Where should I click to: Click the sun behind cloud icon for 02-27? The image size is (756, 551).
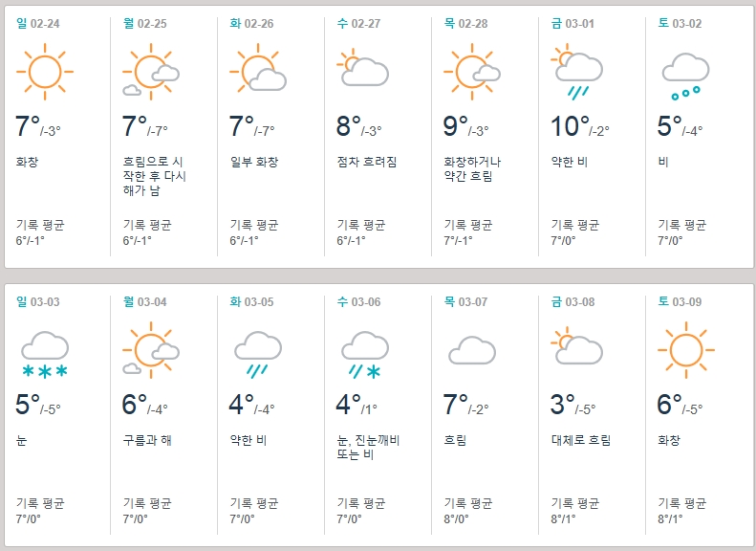(x=362, y=67)
